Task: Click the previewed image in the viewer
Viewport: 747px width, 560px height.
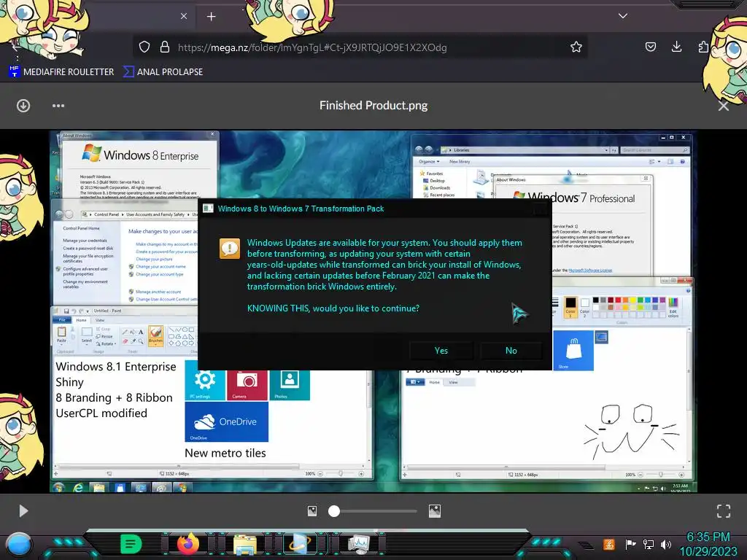Action: [373, 311]
